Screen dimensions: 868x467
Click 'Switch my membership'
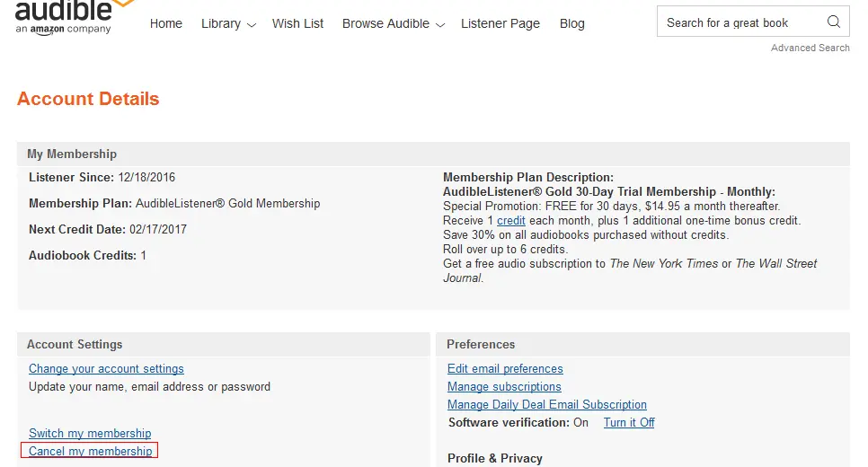(90, 433)
